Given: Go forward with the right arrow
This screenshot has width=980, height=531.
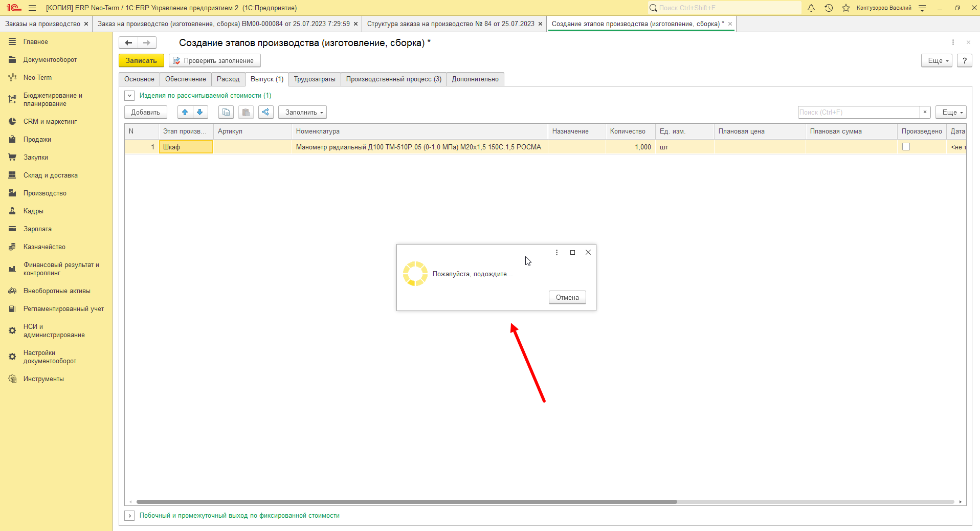Looking at the screenshot, I should tap(147, 43).
